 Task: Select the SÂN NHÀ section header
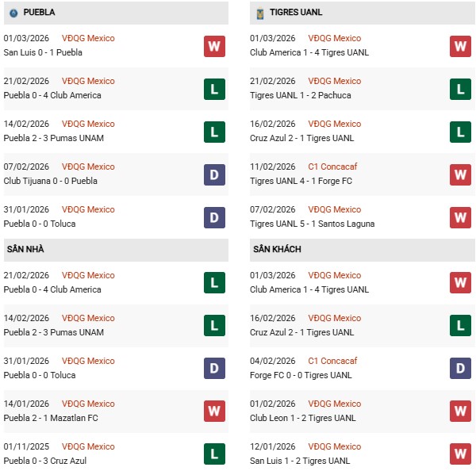click(25, 249)
